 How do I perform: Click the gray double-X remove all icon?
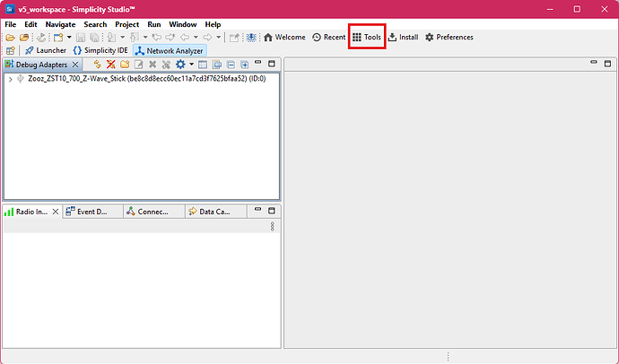(x=166, y=65)
